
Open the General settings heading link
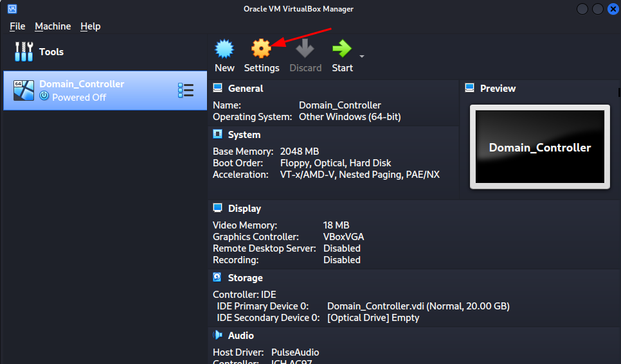point(246,88)
